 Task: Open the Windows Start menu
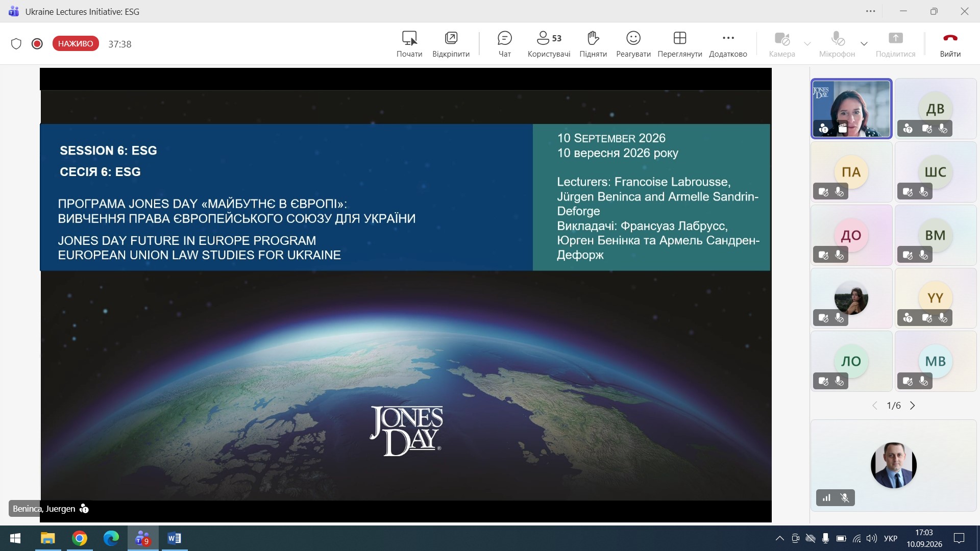coord(15,538)
